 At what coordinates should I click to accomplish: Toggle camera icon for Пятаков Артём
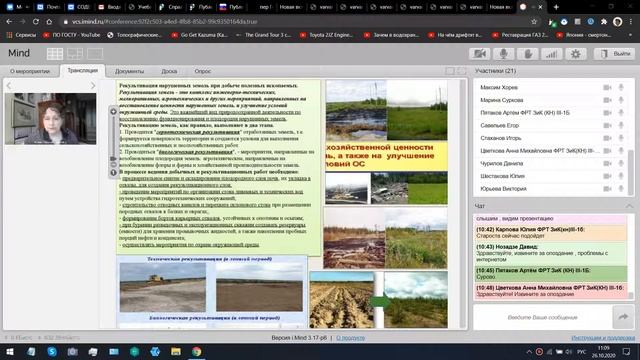pyautogui.click(x=607, y=113)
